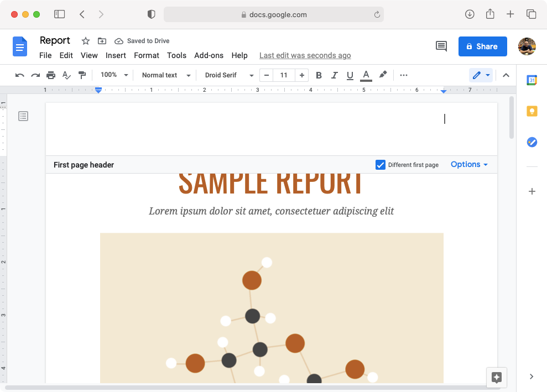Click the Spelling and grammar check icon
Viewport: 547px width, 392px height.
click(x=66, y=75)
